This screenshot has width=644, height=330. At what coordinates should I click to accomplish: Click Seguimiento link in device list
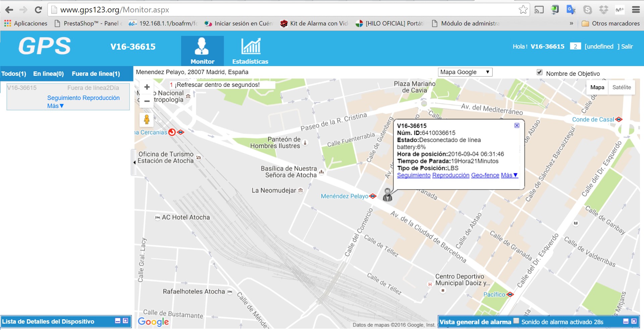click(63, 98)
